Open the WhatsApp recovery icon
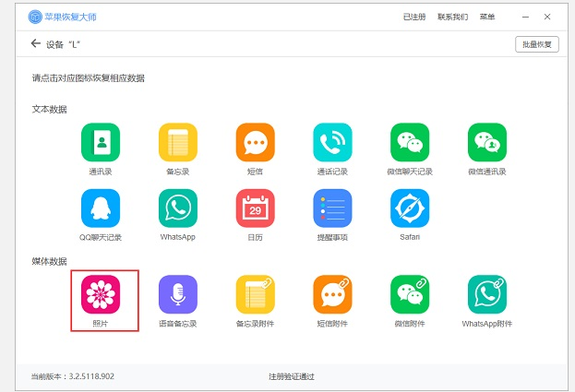575x392 pixels. (178, 208)
